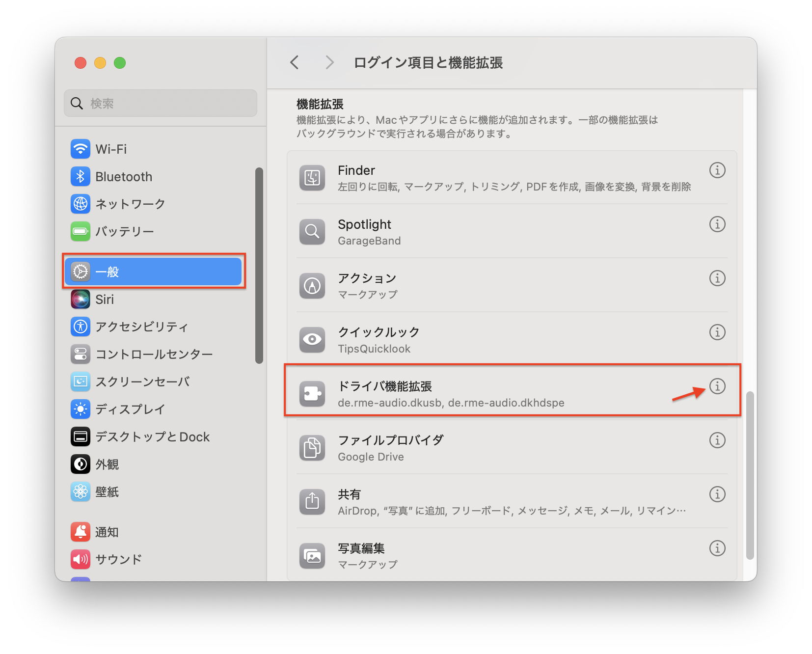Click the 機能拡張 section heading
Viewport: 812px width, 654px height.
point(320,104)
